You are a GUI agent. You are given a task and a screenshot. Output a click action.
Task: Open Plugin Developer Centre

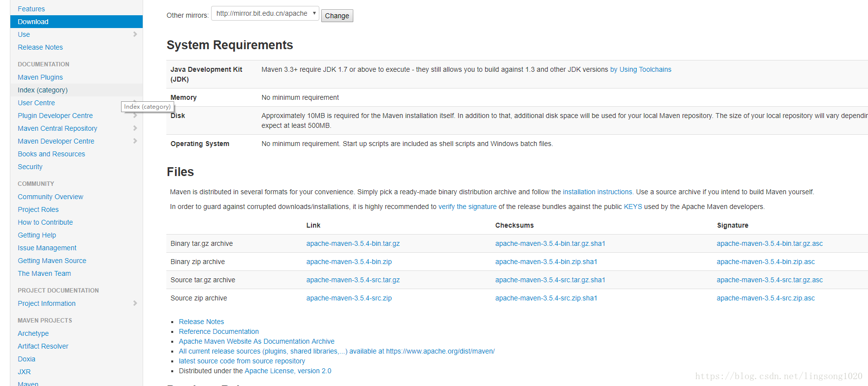pos(55,116)
